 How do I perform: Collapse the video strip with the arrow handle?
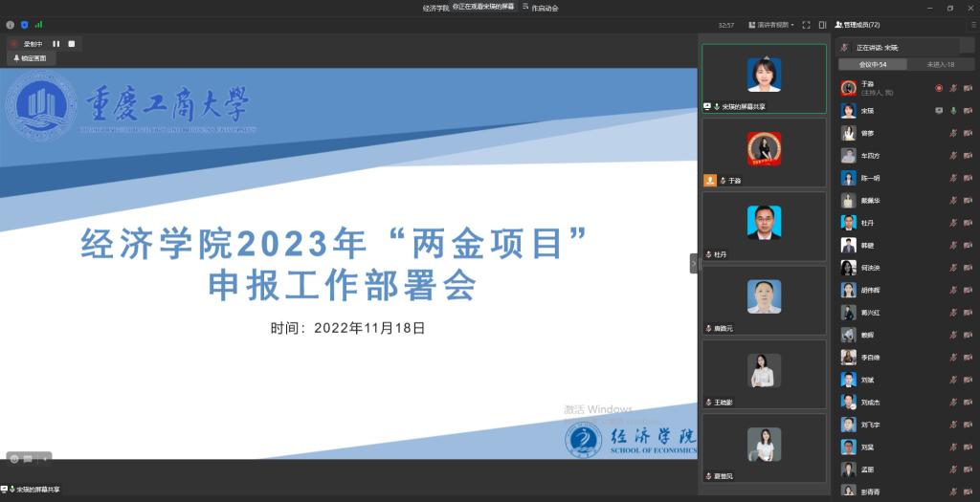694,263
